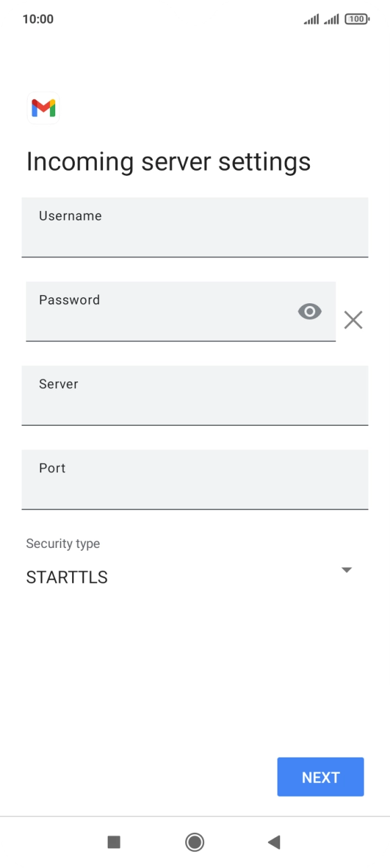Click the Gmail logo icon

[42, 108]
